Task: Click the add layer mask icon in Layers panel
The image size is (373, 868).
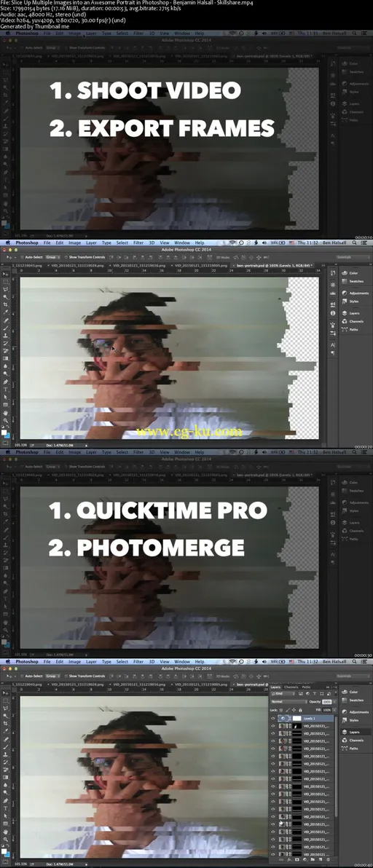Action: tap(297, 860)
